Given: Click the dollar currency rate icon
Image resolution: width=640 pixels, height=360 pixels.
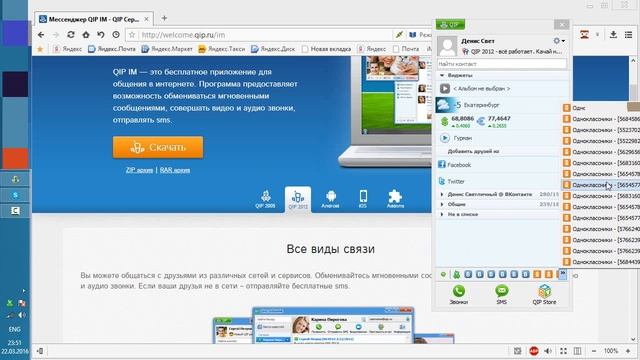Looking at the screenshot, I should pyautogui.click(x=444, y=121).
